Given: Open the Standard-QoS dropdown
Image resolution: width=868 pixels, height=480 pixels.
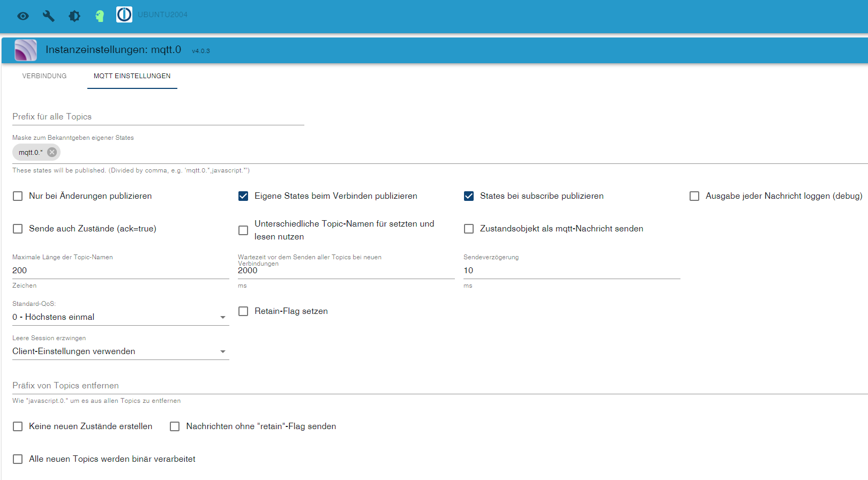Looking at the screenshot, I should 121,317.
